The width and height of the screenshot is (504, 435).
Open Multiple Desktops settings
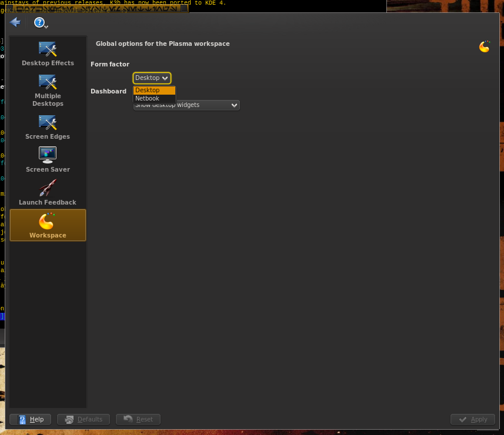[x=48, y=91]
